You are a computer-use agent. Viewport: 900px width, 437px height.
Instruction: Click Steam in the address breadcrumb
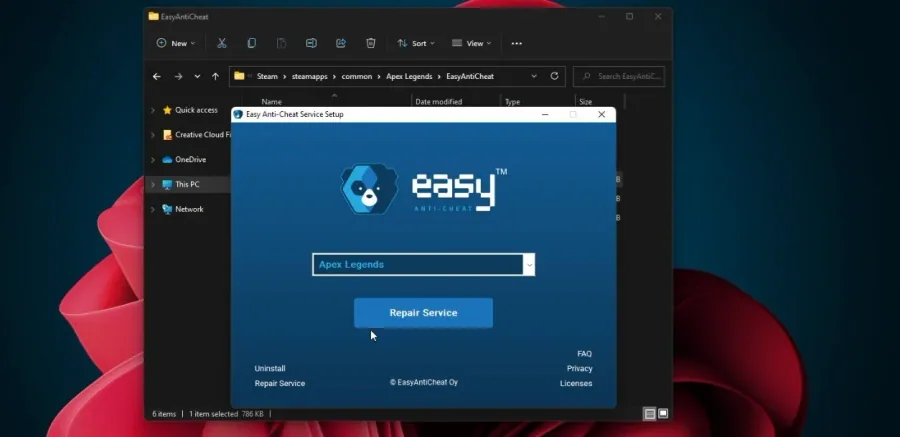click(x=267, y=76)
